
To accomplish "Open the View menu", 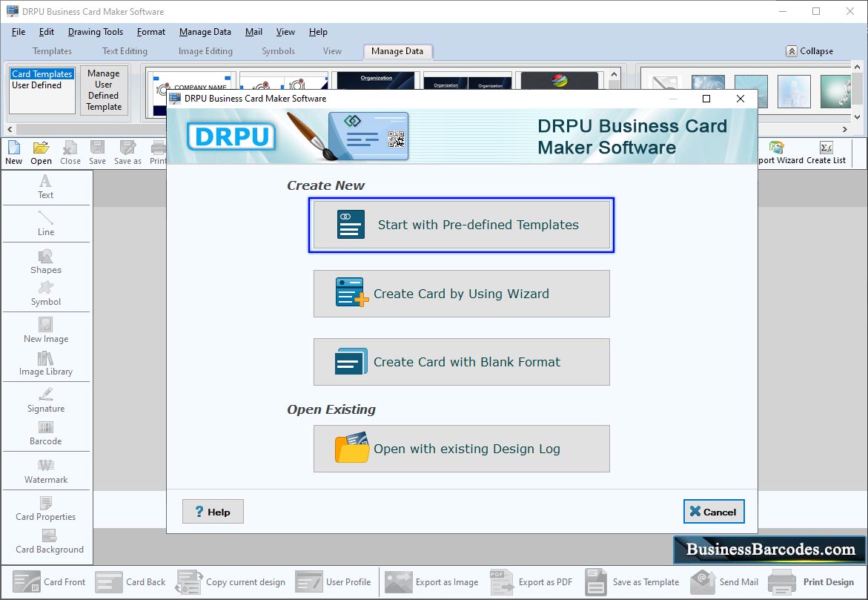I will (285, 32).
